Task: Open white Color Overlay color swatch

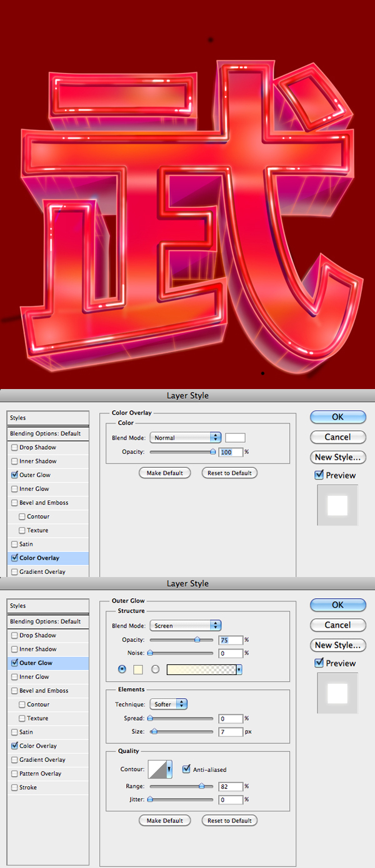Action: coord(235,438)
